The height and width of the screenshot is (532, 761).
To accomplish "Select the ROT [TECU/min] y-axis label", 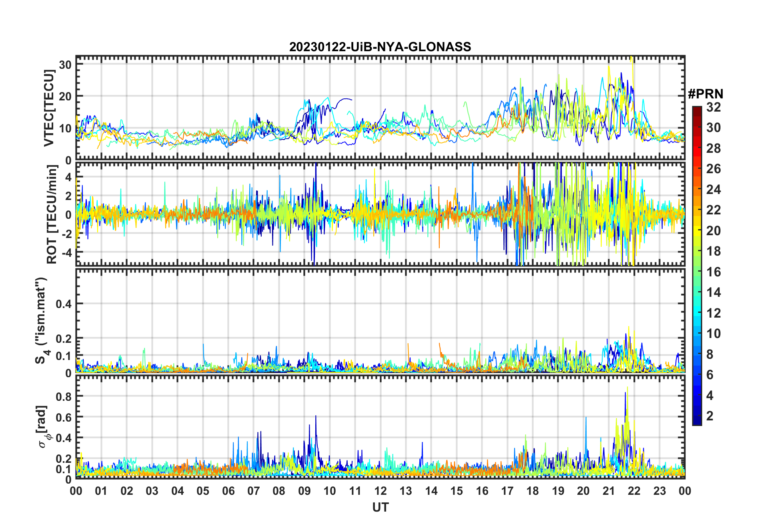I will click(52, 214).
